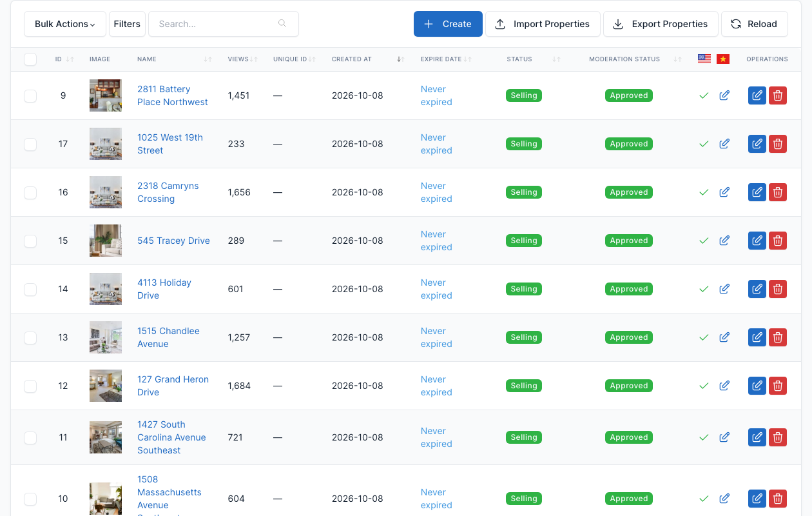Image resolution: width=812 pixels, height=516 pixels.
Task: Sort table by Views column
Action: point(242,59)
